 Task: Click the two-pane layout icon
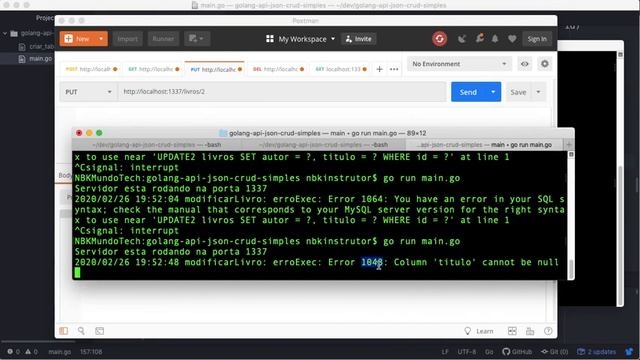point(512,331)
